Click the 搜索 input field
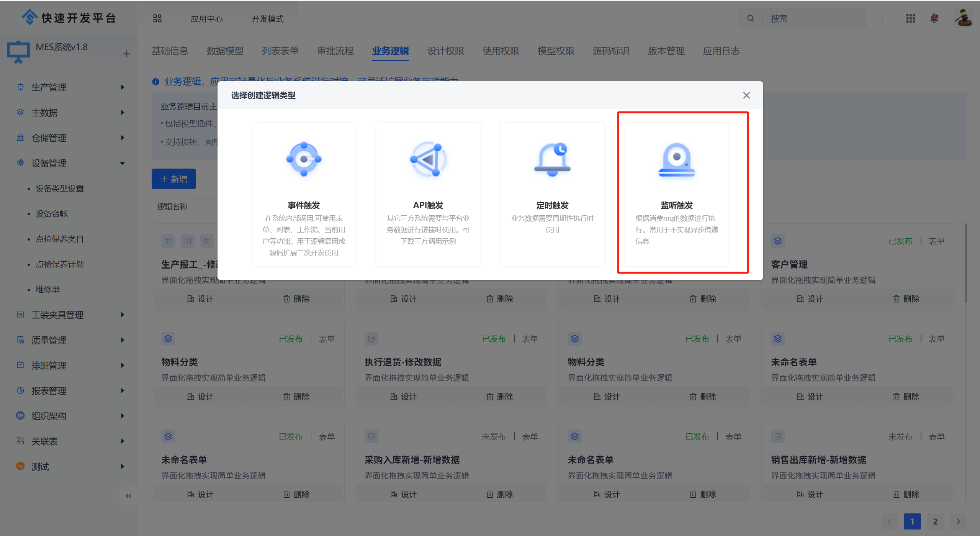Image resolution: width=980 pixels, height=536 pixels. coord(816,18)
